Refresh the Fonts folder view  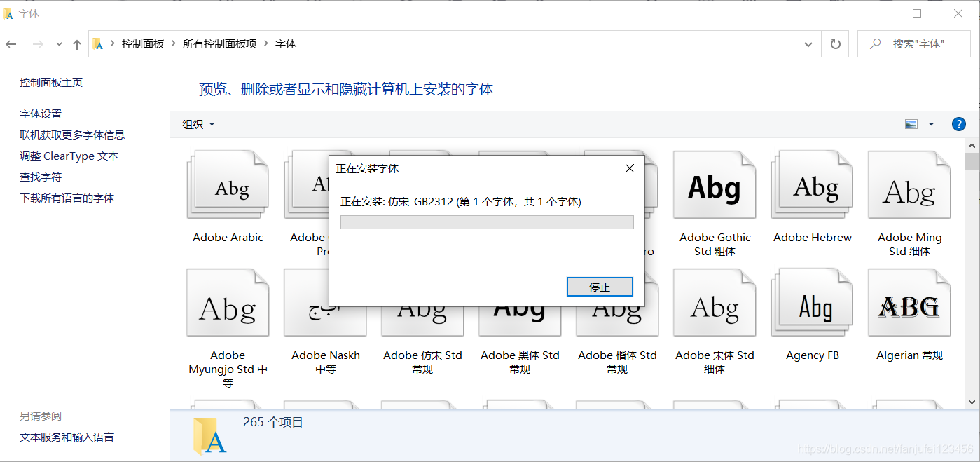[x=835, y=43]
